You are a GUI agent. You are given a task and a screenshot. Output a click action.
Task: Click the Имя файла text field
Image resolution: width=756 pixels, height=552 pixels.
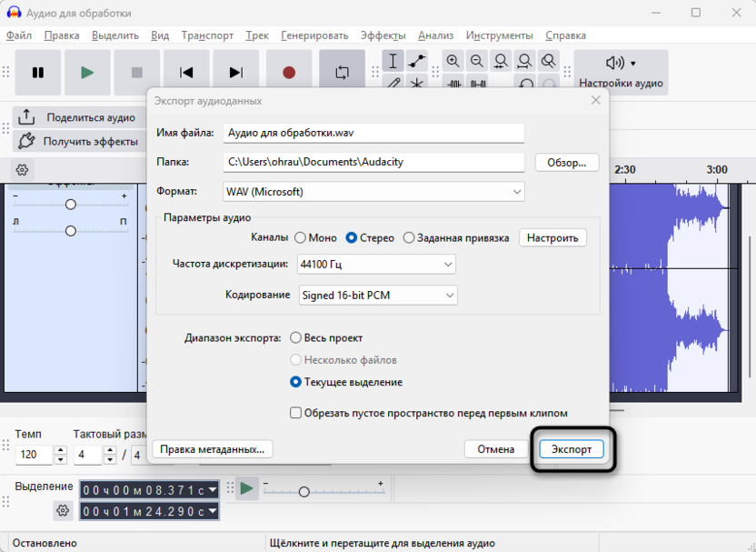pyautogui.click(x=373, y=133)
